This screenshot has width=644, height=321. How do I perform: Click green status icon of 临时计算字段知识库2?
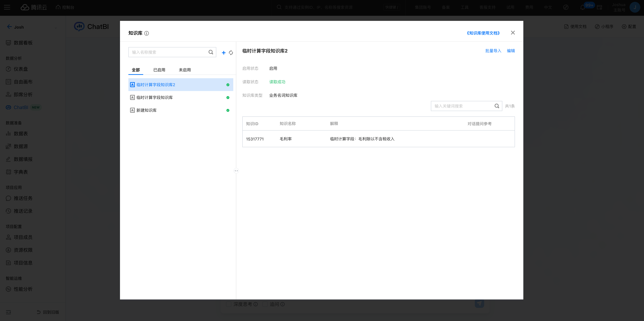[x=228, y=85]
